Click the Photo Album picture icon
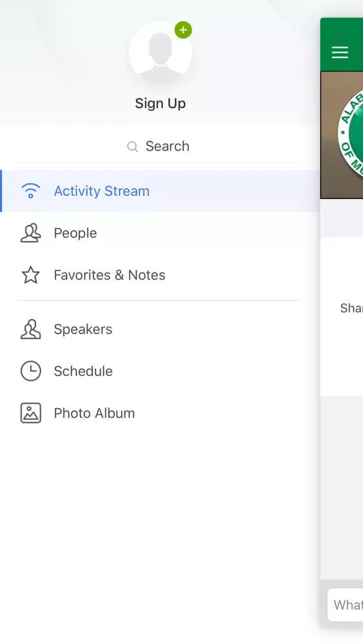The height and width of the screenshot is (644, 363). 31,413
